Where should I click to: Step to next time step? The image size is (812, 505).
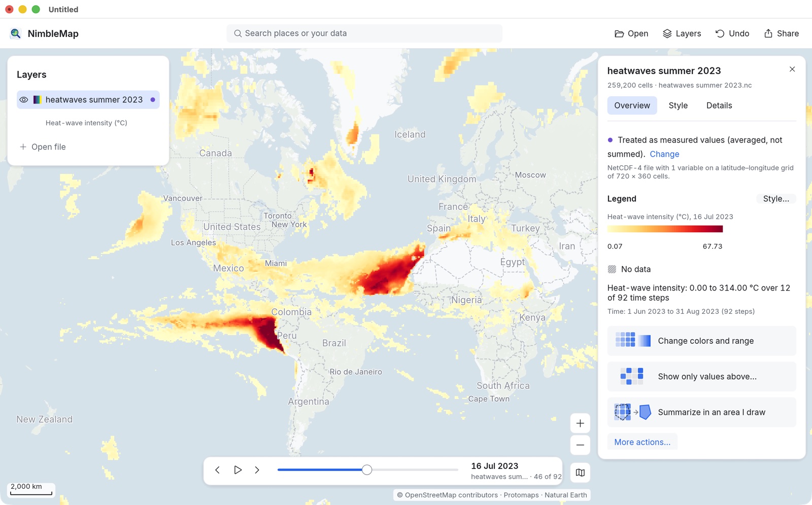pyautogui.click(x=257, y=470)
